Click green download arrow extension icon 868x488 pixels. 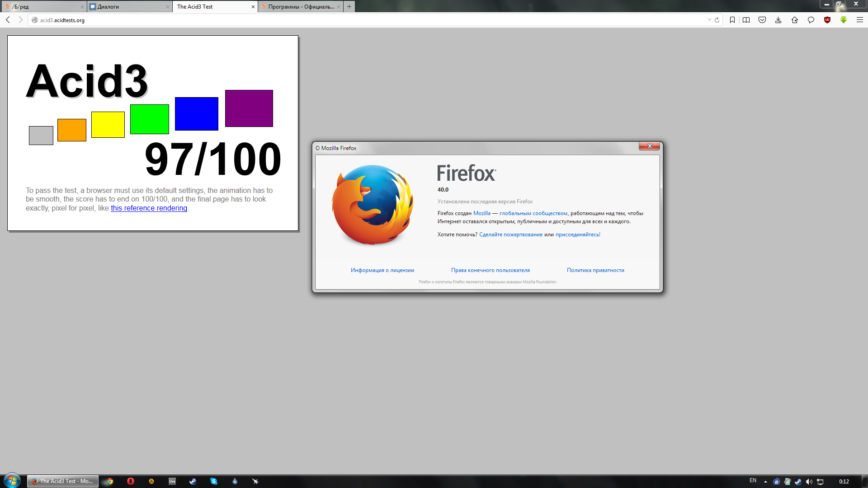click(x=844, y=20)
